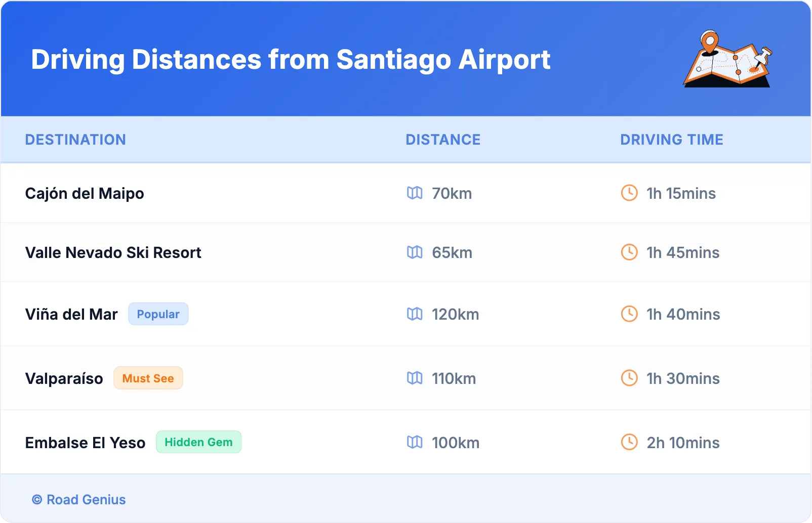Click the 100km distance value

(x=456, y=443)
